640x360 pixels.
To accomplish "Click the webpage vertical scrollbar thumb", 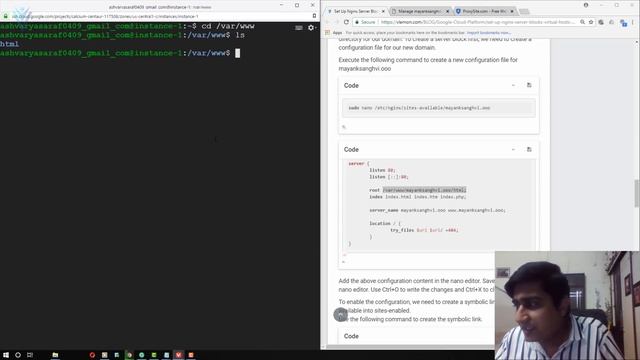I will 637,193.
